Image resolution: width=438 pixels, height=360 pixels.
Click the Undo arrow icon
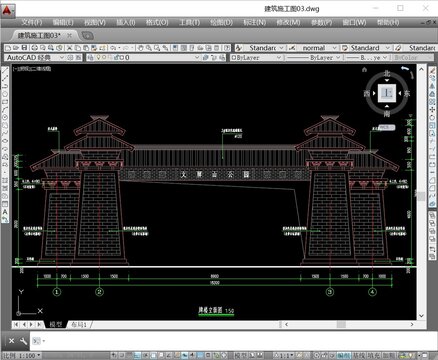click(113, 48)
